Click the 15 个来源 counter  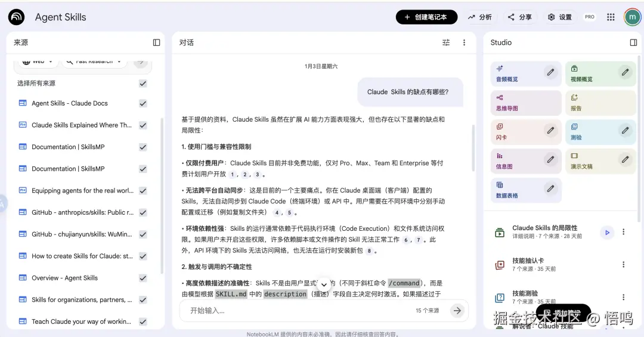coord(427,311)
